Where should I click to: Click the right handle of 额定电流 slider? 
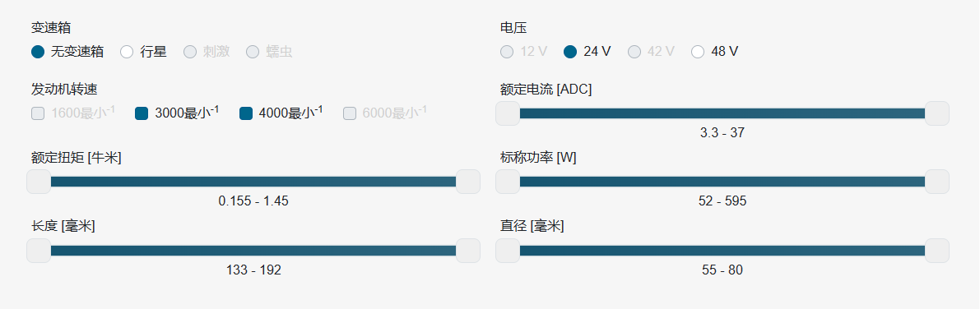pyautogui.click(x=937, y=113)
